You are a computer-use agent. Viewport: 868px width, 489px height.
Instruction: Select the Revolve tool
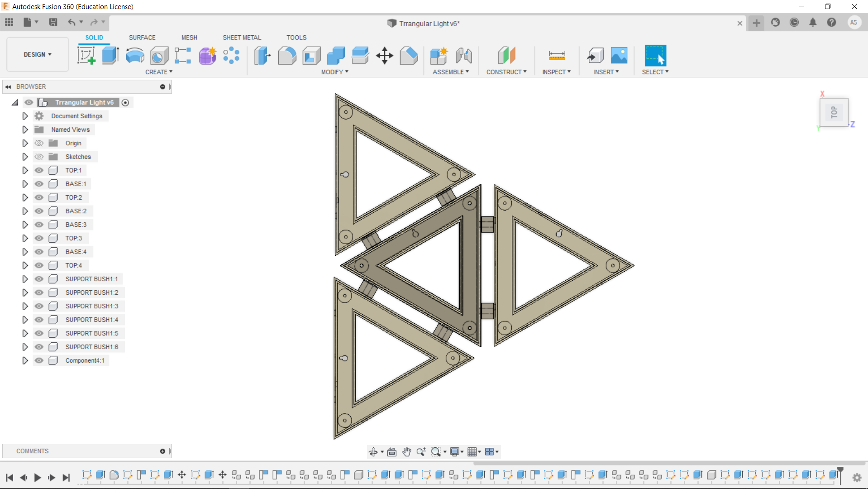tap(135, 56)
